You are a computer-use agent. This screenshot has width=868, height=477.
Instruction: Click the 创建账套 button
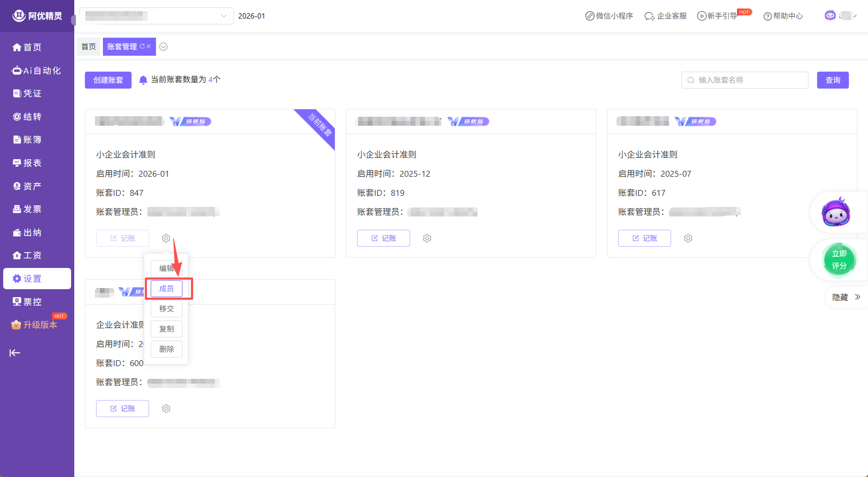coord(108,80)
